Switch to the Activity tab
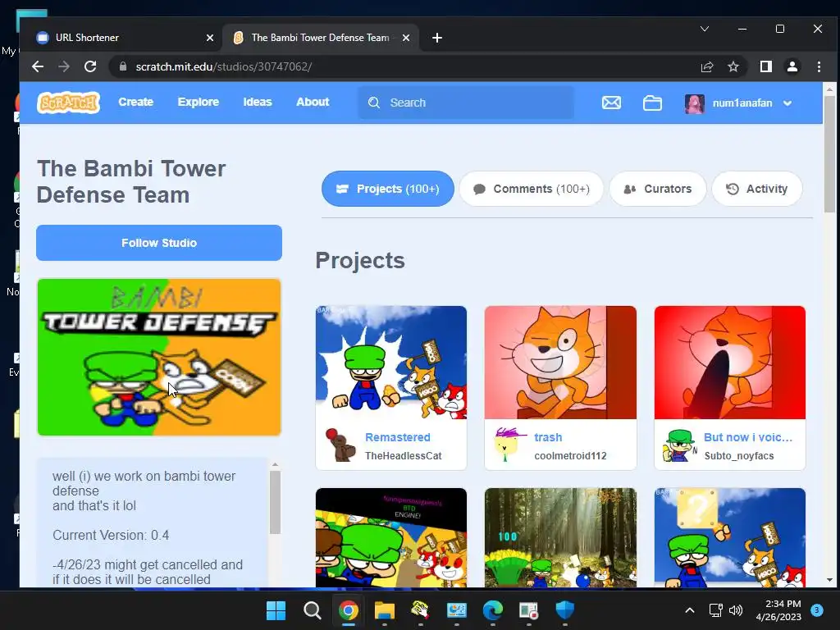This screenshot has height=630, width=840. (756, 189)
